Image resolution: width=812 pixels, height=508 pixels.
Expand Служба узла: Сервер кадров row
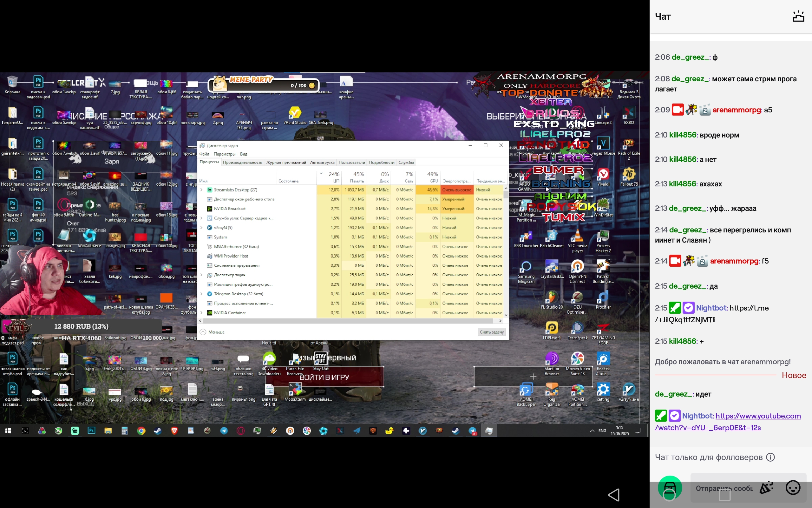pyautogui.click(x=201, y=218)
